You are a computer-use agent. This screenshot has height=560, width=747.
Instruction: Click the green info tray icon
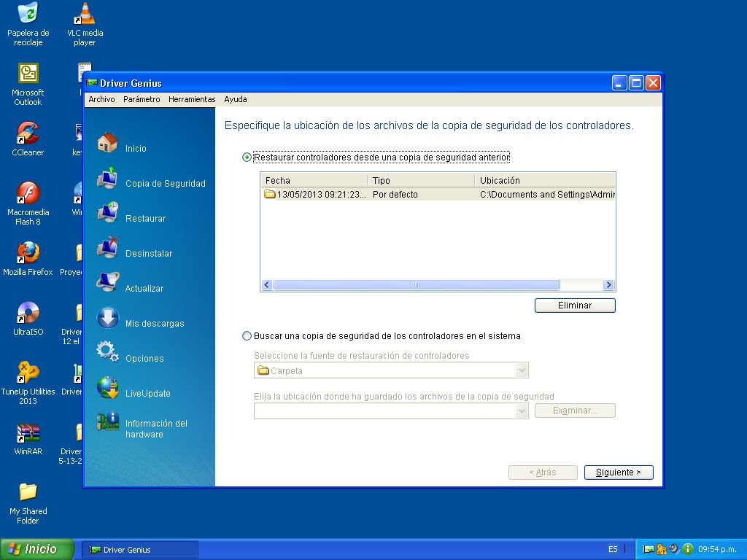pyautogui.click(x=687, y=549)
